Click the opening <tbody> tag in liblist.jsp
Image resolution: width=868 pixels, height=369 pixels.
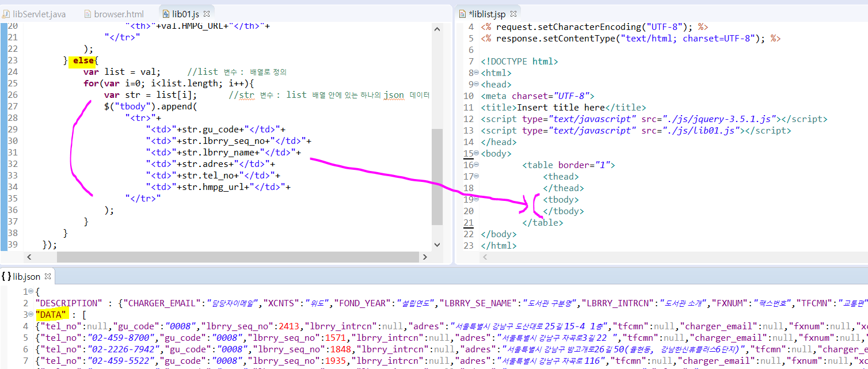pyautogui.click(x=561, y=200)
